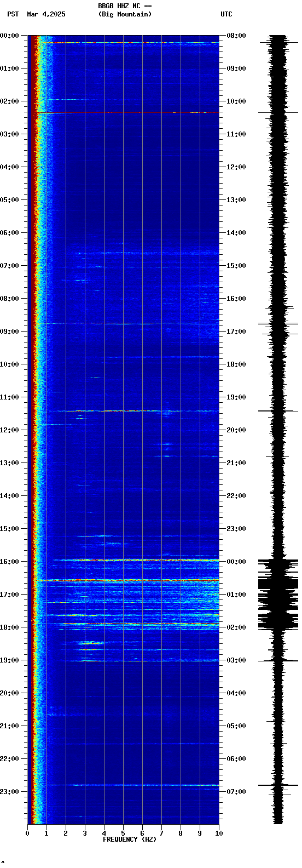Select frequency axis tick label 5

[123, 833]
